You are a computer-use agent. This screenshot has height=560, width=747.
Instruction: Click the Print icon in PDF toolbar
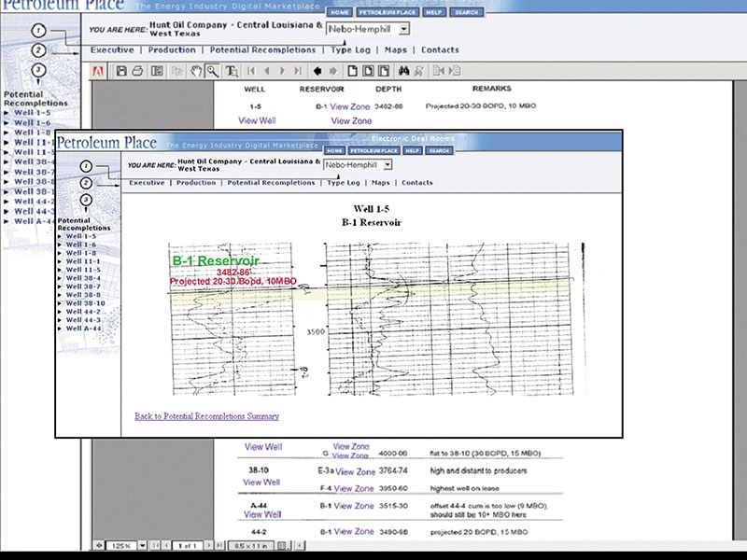[137, 71]
